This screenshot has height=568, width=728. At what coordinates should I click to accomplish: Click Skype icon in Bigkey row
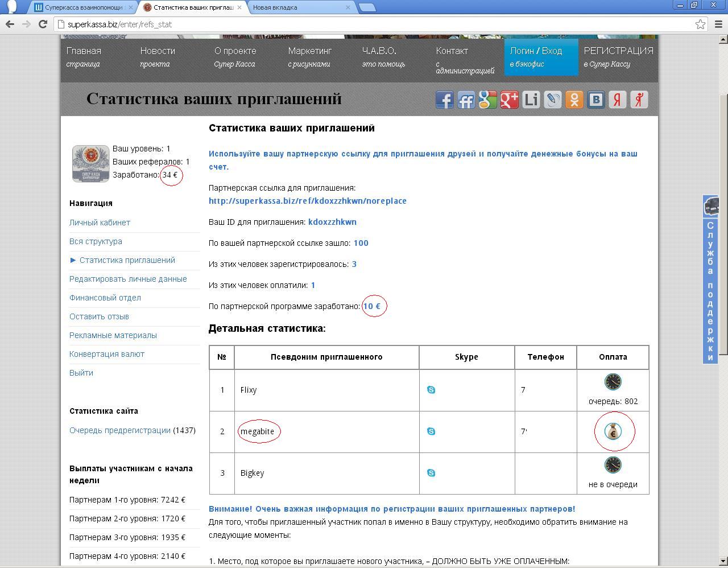[431, 473]
